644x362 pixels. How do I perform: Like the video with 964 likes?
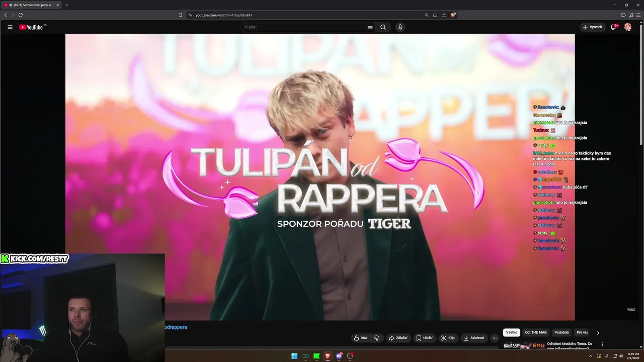click(x=360, y=338)
